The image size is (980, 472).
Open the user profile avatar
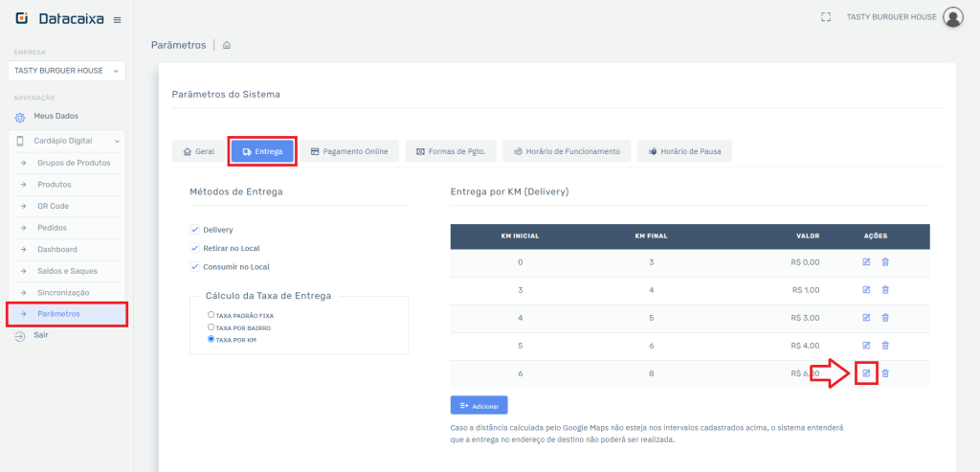[x=952, y=17]
